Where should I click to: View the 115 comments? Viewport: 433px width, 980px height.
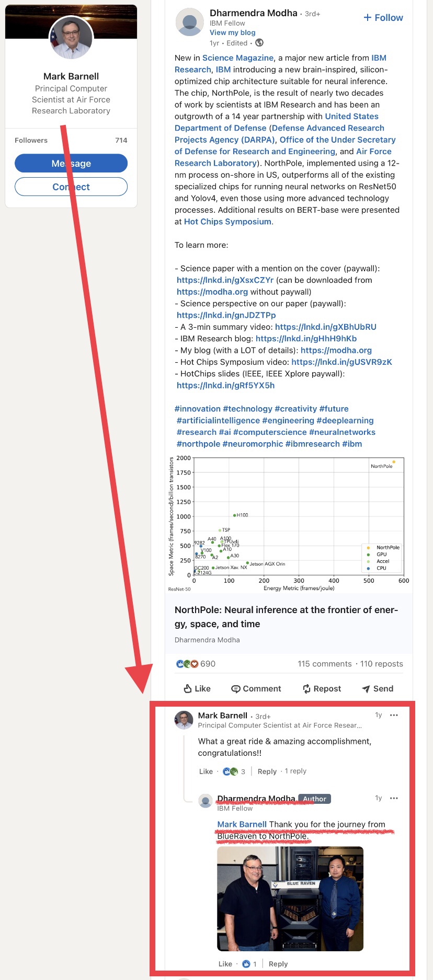(324, 664)
